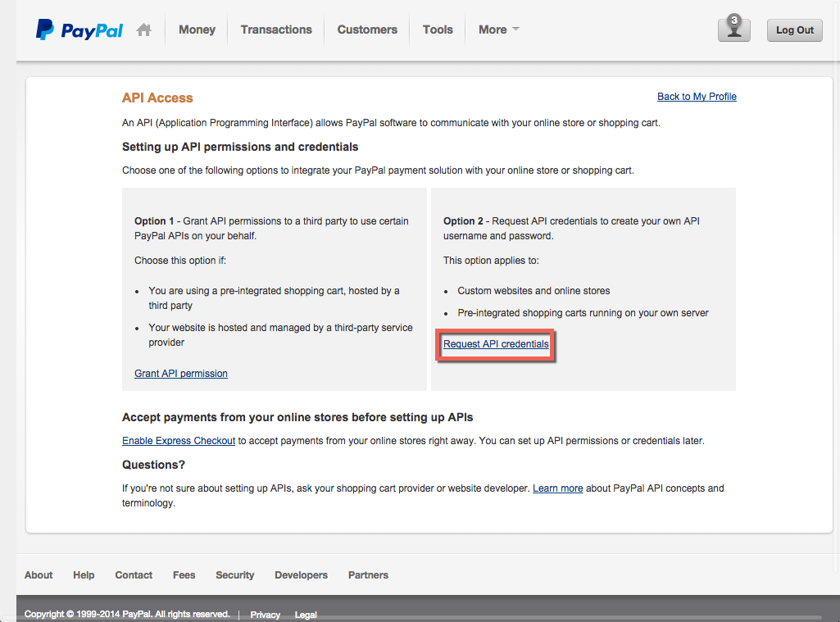Image resolution: width=840 pixels, height=622 pixels.
Task: Click the API Access heading
Action: coord(157,98)
